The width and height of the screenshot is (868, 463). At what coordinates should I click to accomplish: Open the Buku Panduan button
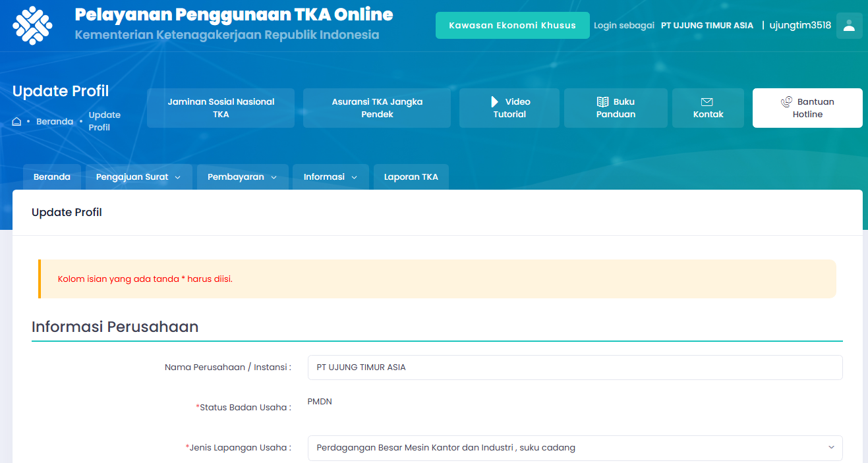[616, 108]
